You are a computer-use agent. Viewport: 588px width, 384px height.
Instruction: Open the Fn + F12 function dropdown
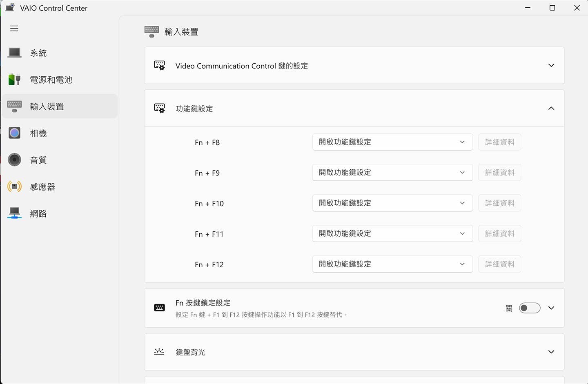(392, 264)
